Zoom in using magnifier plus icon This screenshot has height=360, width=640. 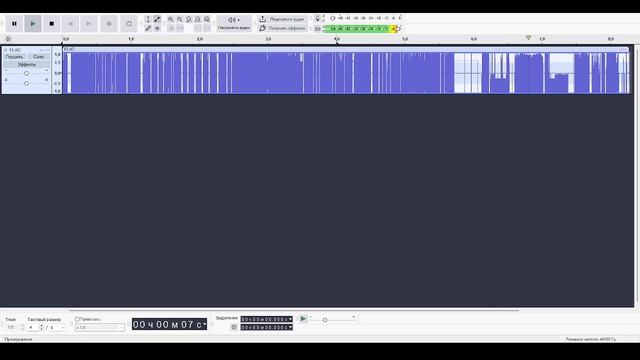[x=171, y=19]
